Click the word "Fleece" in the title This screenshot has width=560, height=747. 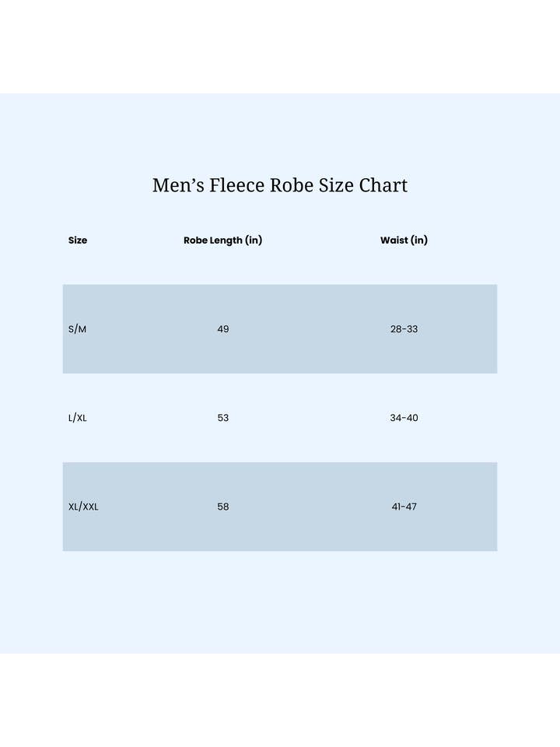pos(237,185)
